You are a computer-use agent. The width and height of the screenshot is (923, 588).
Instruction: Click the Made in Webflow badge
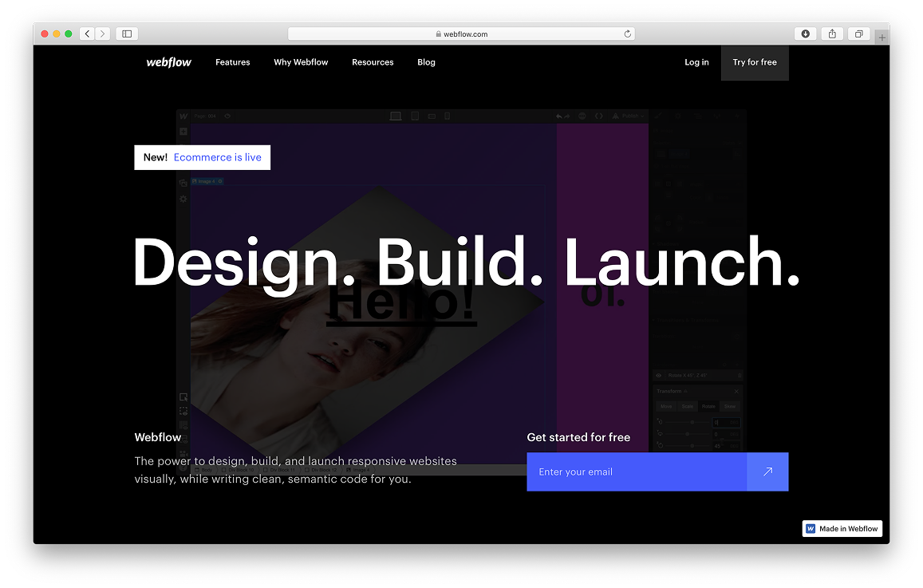tap(842, 528)
